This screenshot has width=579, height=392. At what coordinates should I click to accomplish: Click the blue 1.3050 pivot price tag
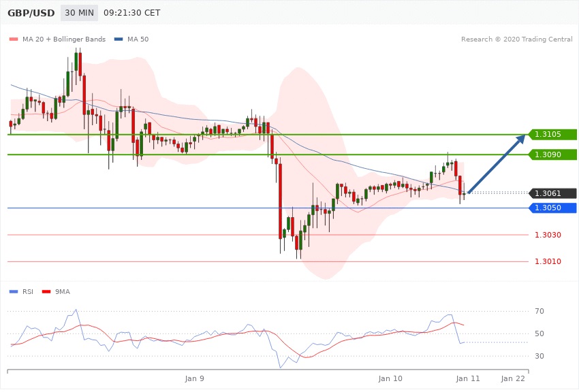pos(552,208)
